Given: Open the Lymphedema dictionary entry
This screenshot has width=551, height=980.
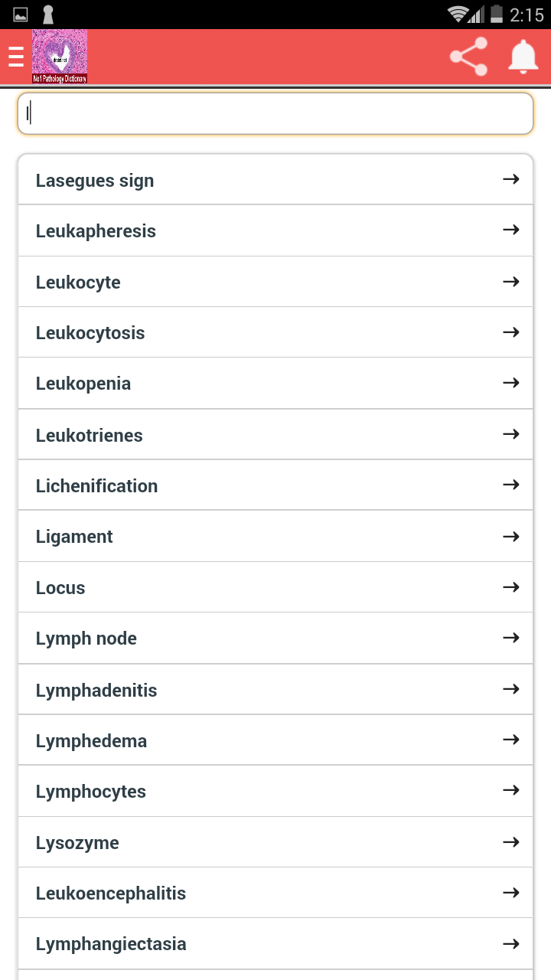Looking at the screenshot, I should click(230, 740).
